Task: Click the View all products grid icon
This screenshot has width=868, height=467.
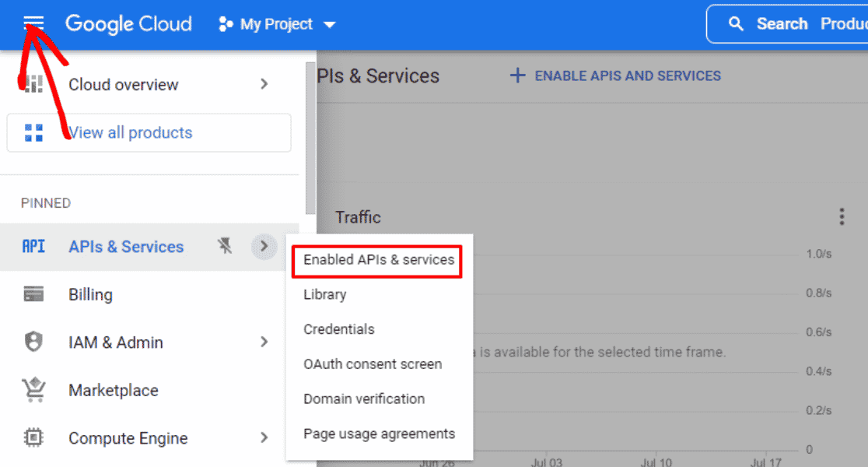Action: (x=33, y=133)
